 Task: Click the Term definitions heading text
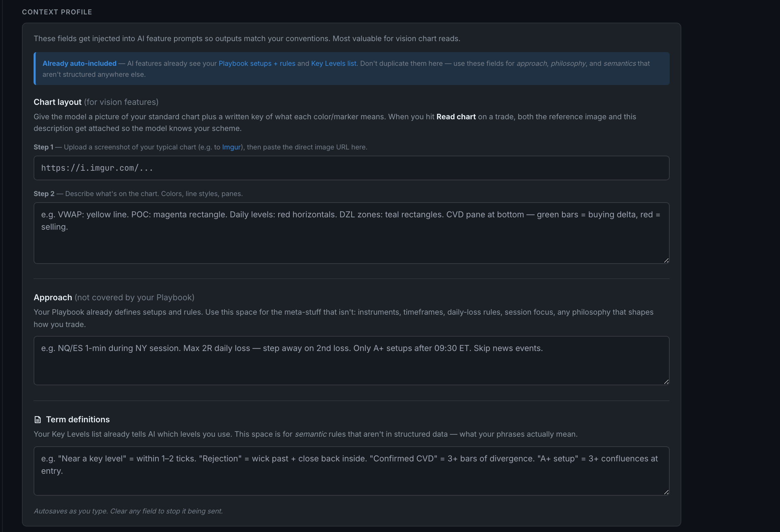[x=78, y=420]
